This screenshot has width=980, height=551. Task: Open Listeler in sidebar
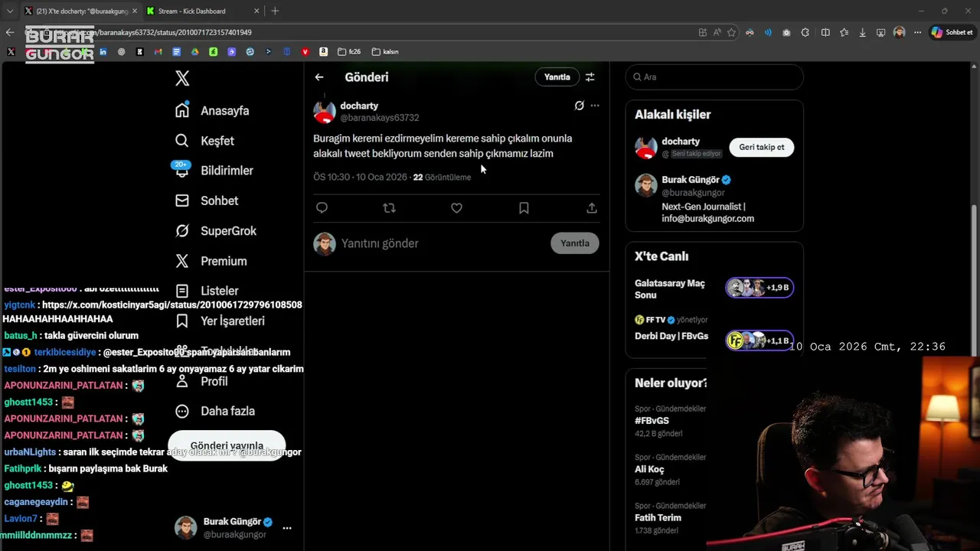point(207,291)
